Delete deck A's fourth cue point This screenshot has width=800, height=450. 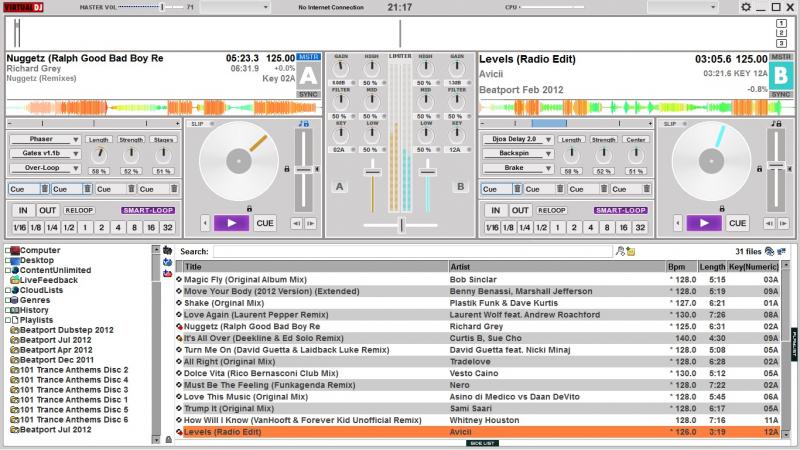(174, 189)
